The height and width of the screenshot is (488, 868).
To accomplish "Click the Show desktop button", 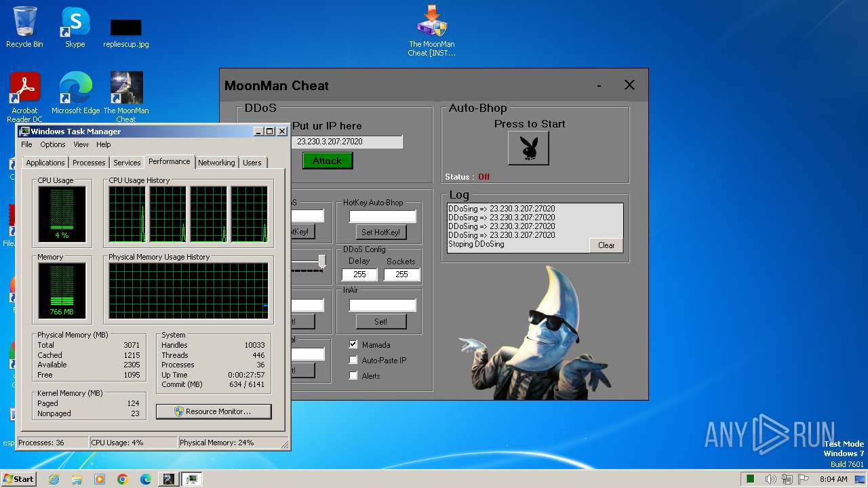I will [x=861, y=479].
